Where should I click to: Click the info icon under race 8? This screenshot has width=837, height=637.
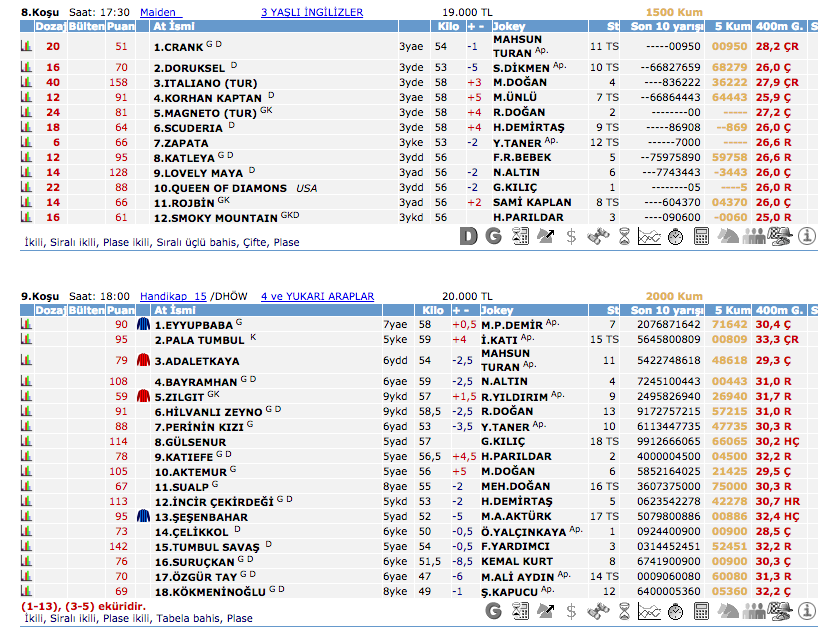(x=807, y=236)
